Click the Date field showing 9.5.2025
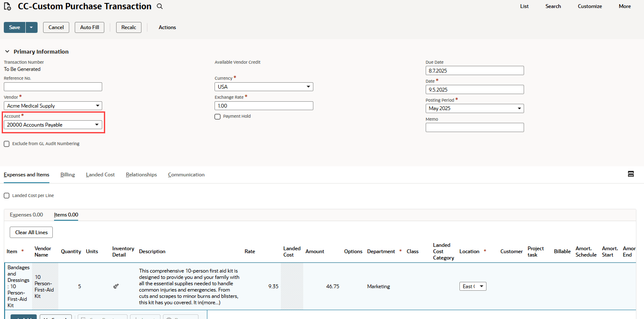Screen dimensions: 644x319 [475, 89]
